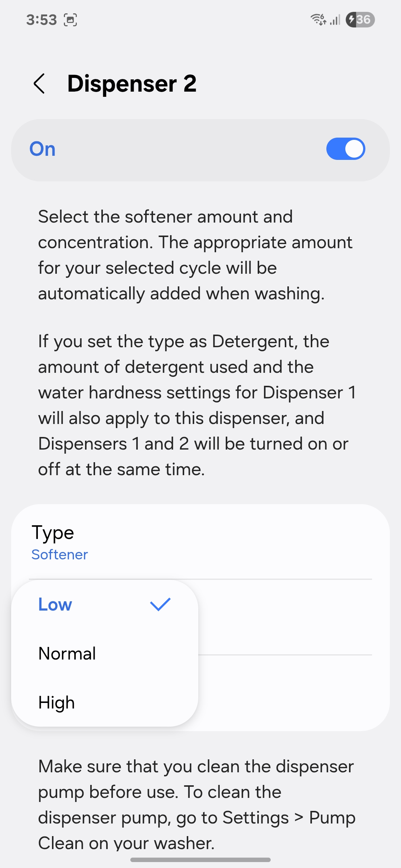The image size is (401, 868).
Task: Tap the screenshot indicator icon in status bar
Action: 70,20
